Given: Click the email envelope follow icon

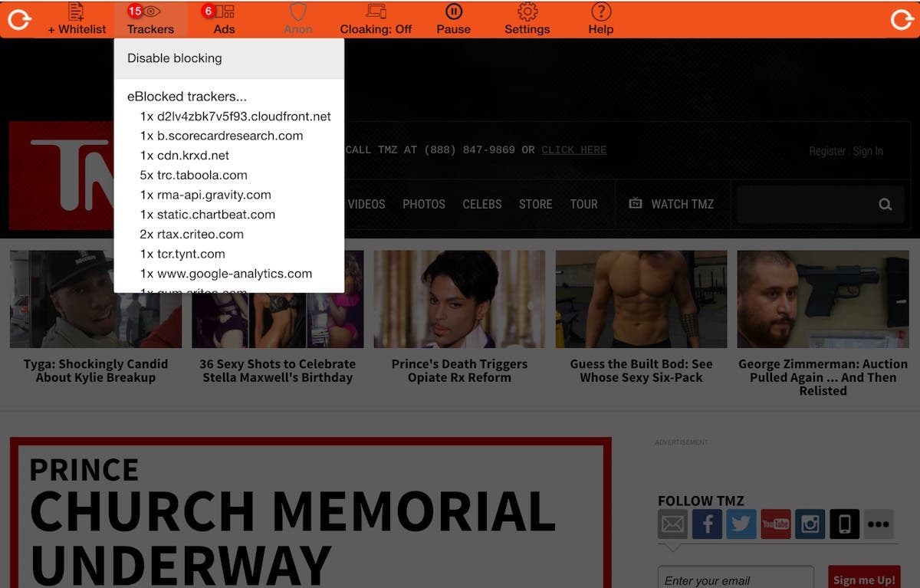Looking at the screenshot, I should pos(673,524).
